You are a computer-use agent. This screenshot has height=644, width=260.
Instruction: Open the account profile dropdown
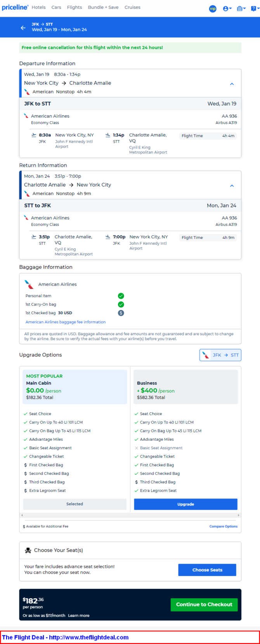click(x=227, y=9)
